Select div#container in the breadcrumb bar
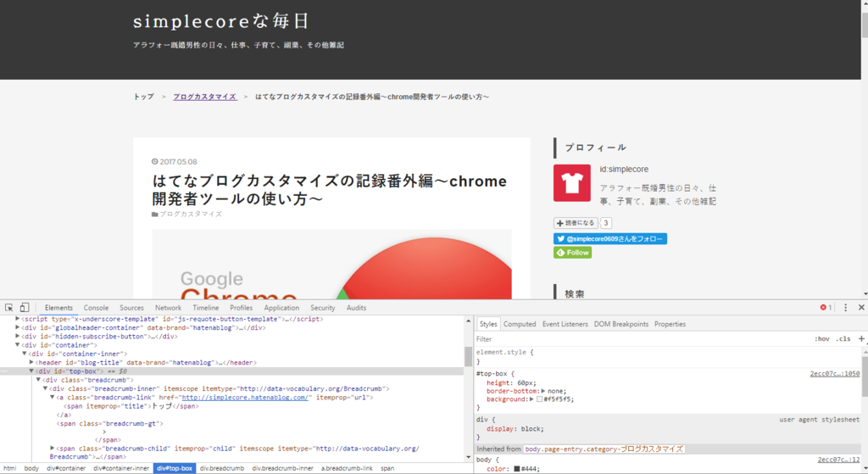The width and height of the screenshot is (868, 474). click(x=66, y=468)
